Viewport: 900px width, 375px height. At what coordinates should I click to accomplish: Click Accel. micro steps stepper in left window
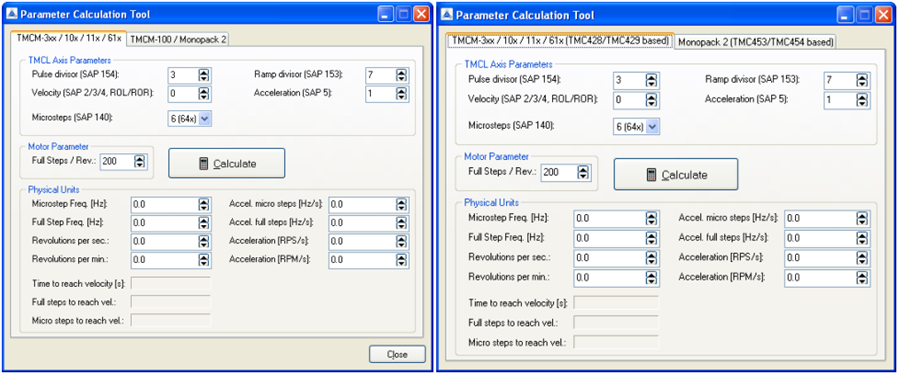[x=401, y=205]
